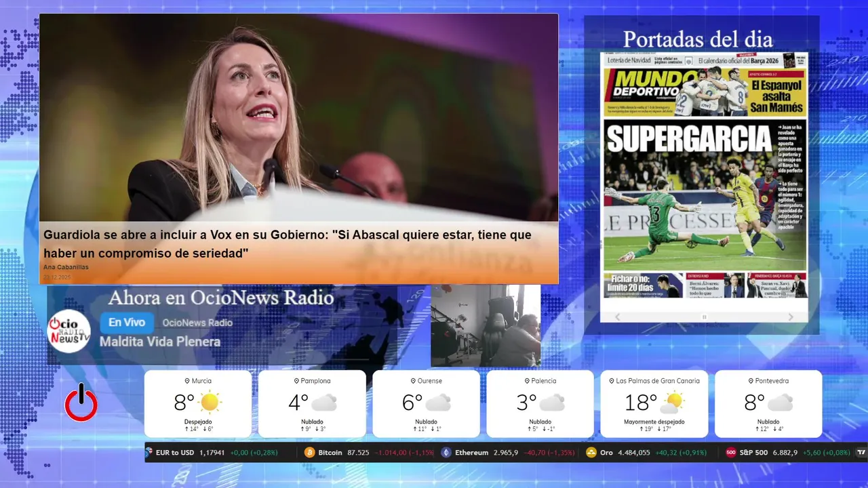Click Ourense's 6° temperature reading

tap(412, 403)
